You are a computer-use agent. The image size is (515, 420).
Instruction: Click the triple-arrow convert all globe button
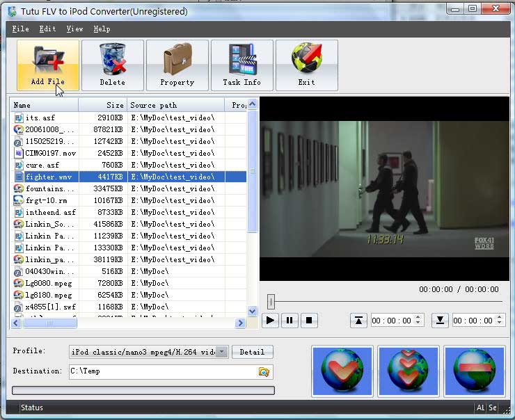pyautogui.click(x=409, y=371)
